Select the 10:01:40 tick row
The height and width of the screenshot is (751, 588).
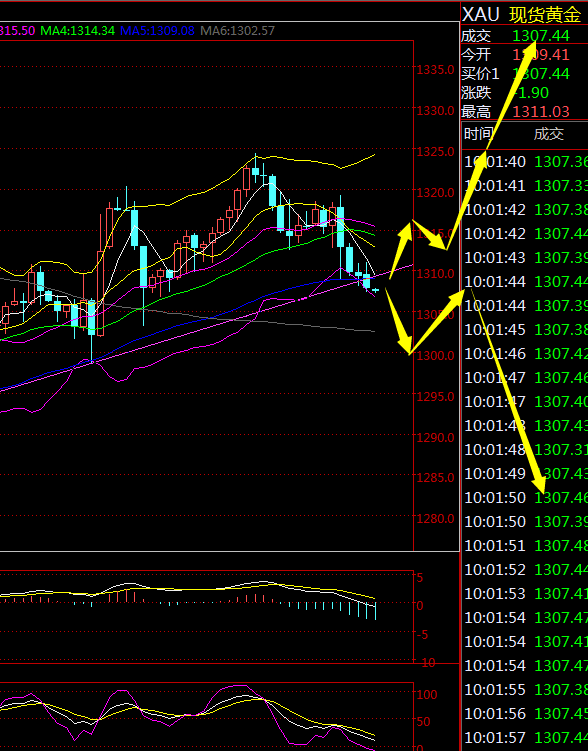[525, 162]
